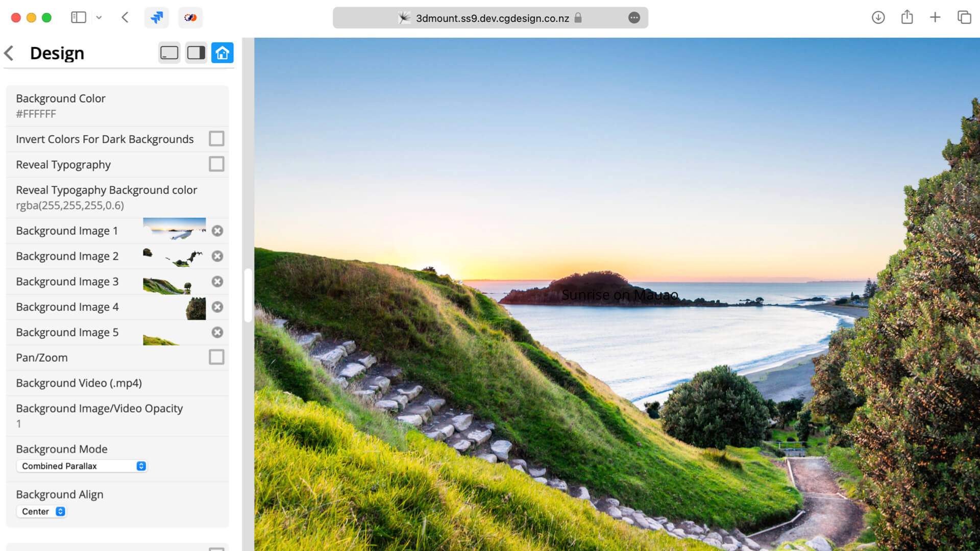Click the Design panel home icon
This screenshot has height=551, width=980.
coord(223,53)
